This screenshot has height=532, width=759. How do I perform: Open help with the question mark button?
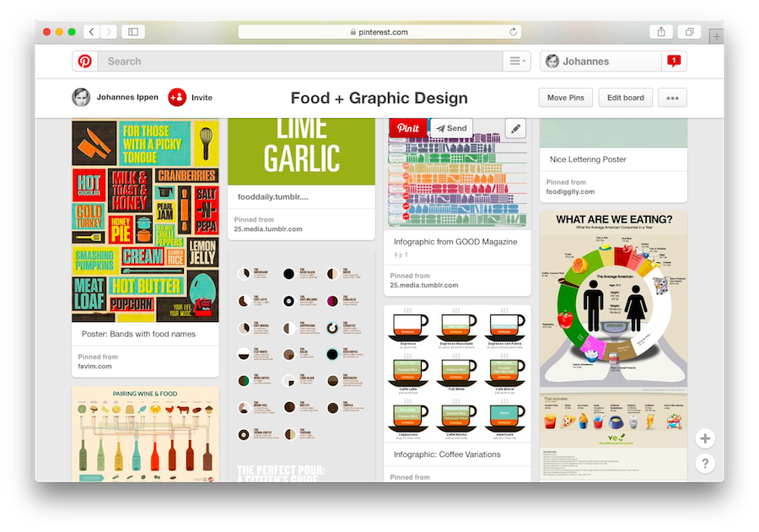coord(705,464)
